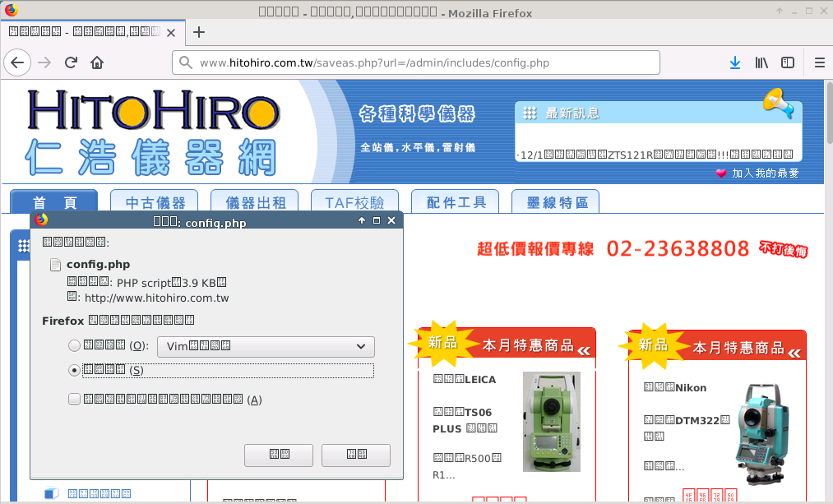Toggle the sidebar view icon
This screenshot has width=833, height=504.
click(x=788, y=62)
